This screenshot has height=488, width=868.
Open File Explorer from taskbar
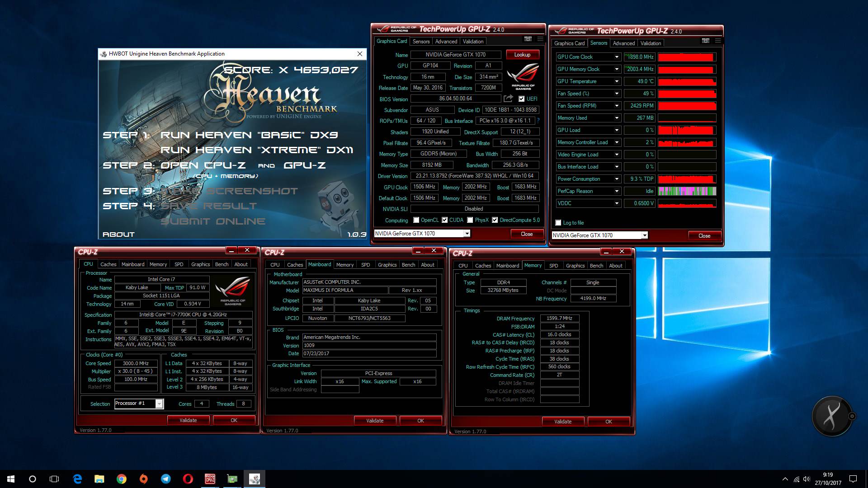99,479
